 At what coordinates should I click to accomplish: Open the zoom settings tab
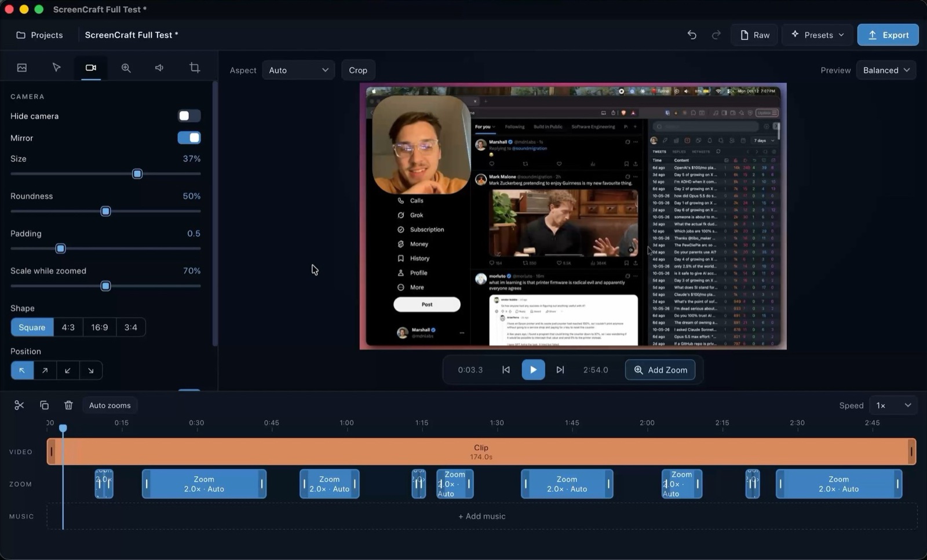point(126,68)
